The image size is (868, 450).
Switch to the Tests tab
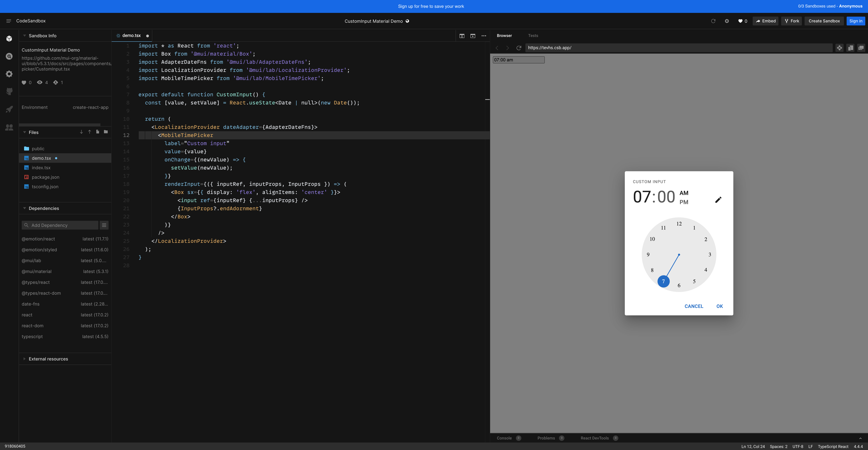click(533, 35)
